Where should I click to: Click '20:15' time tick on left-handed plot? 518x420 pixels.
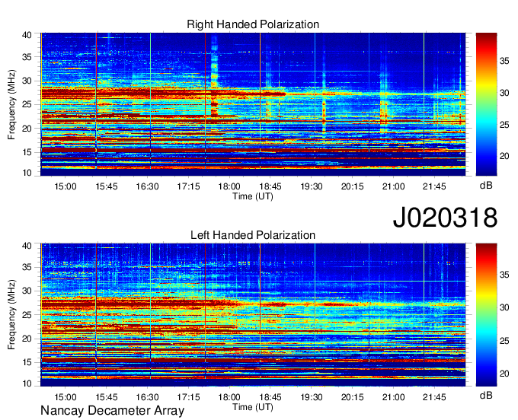(x=352, y=397)
